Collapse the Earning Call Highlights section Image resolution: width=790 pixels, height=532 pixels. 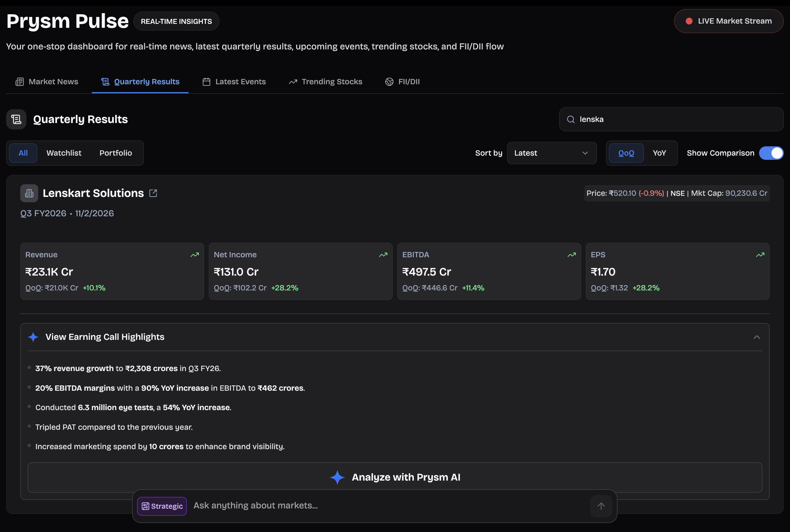coord(756,337)
